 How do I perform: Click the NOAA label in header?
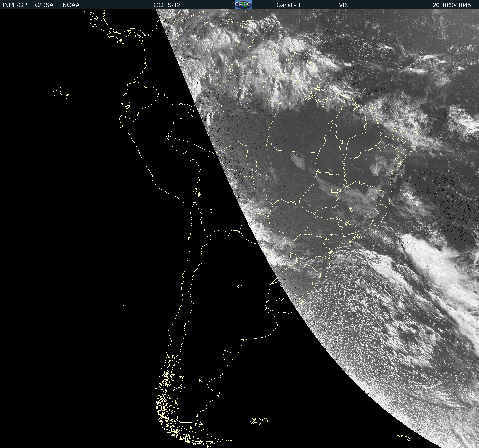click(x=71, y=5)
